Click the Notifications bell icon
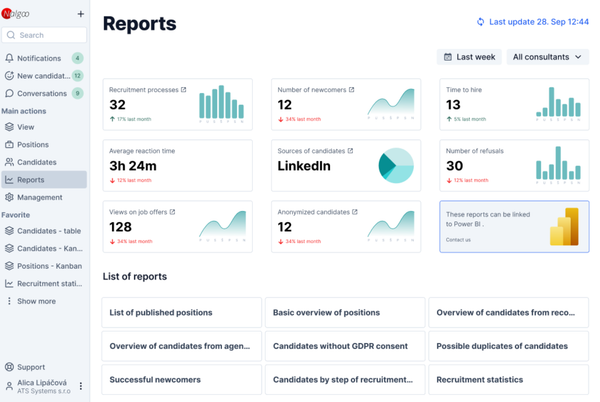The height and width of the screenshot is (402, 600). point(10,59)
